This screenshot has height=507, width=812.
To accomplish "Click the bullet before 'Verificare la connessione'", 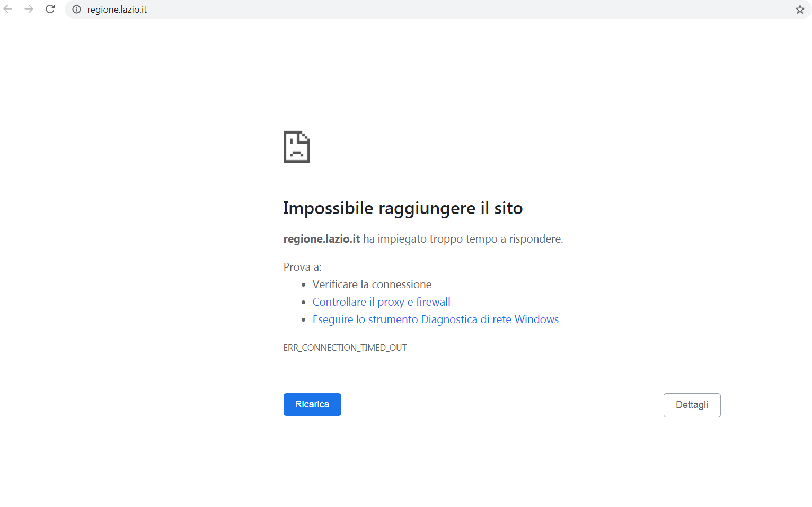I will (x=304, y=285).
